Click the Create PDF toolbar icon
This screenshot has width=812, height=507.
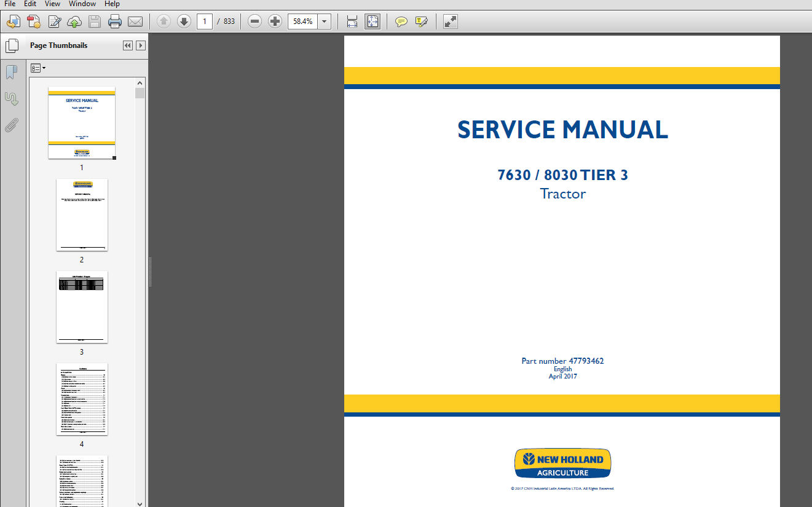[33, 22]
